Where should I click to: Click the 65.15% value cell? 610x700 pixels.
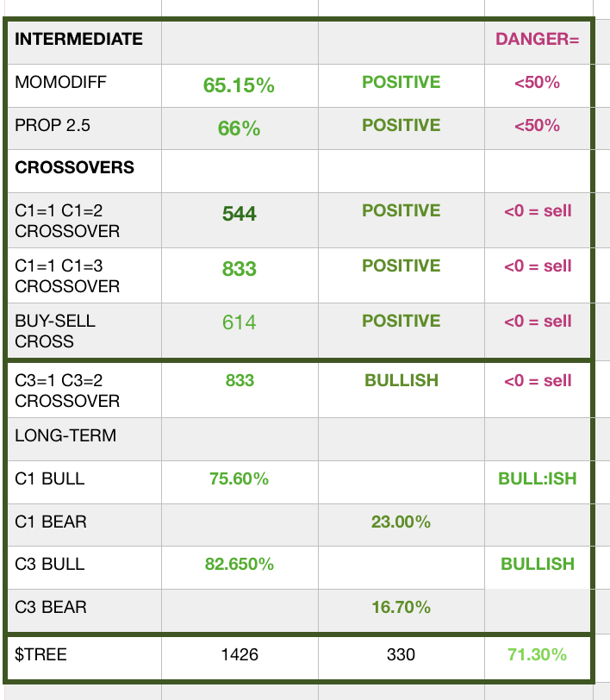239,85
